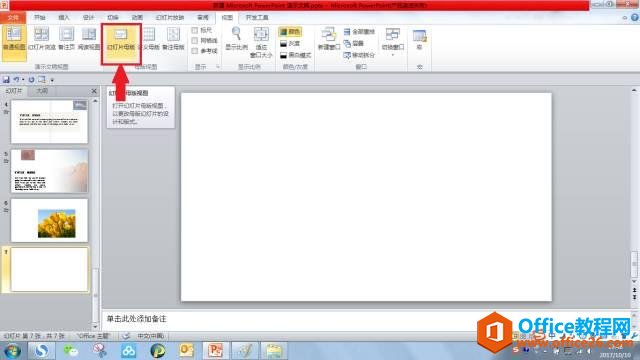Open Notes Page view (备注页)
640x360 pixels.
[67, 40]
